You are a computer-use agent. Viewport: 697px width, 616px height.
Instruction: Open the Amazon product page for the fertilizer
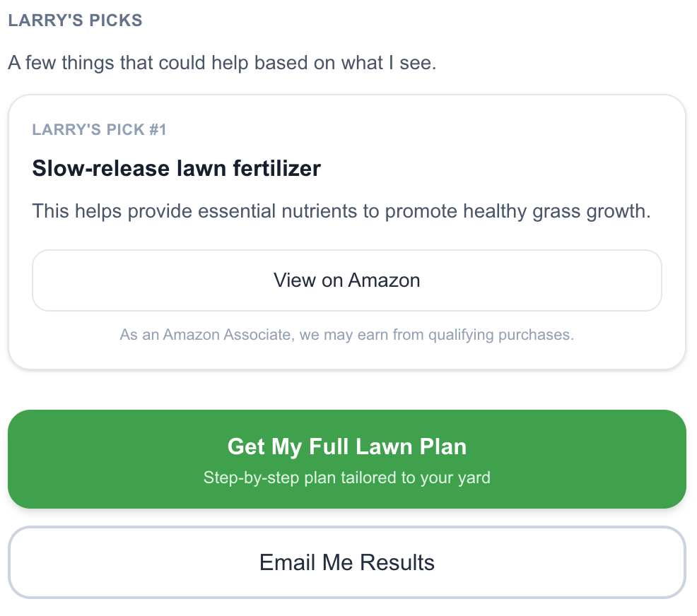point(346,280)
